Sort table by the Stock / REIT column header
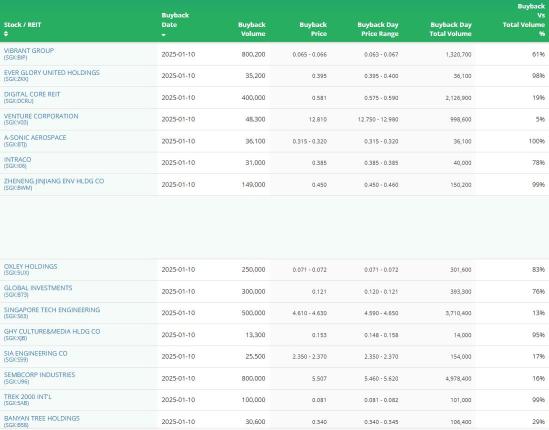 22,25
